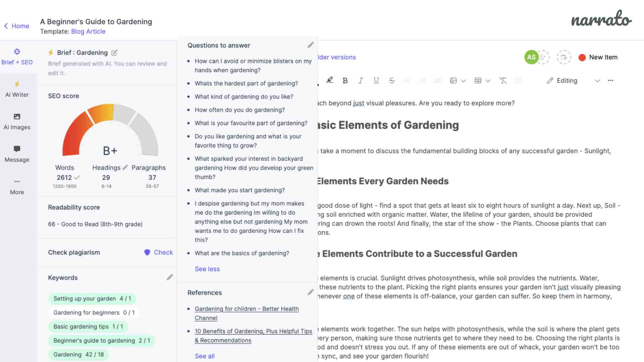Expand the More menu in sidebar
The image size is (644, 362).
pos(17,186)
